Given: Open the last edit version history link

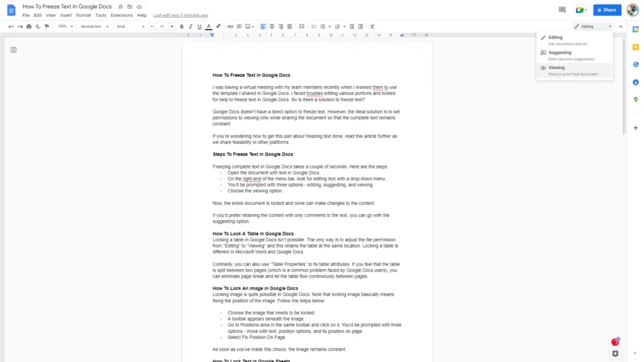Looking at the screenshot, I should pyautogui.click(x=180, y=16).
